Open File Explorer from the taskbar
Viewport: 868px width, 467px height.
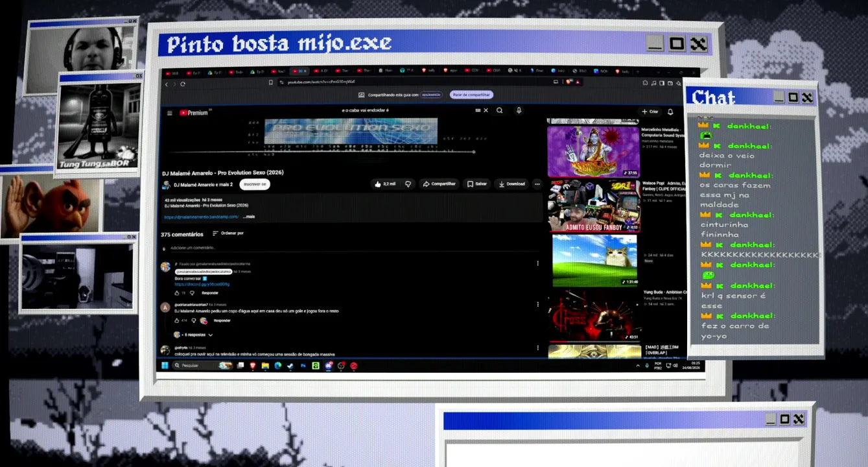[x=265, y=366]
